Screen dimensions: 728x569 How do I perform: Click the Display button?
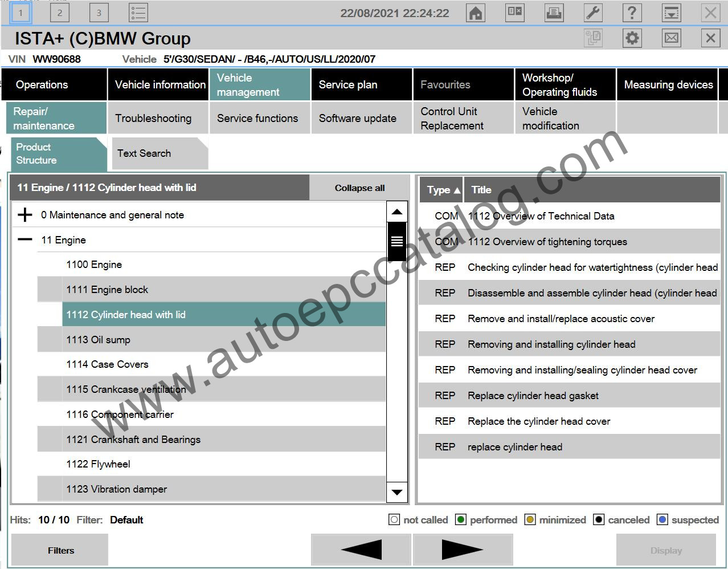(x=666, y=550)
